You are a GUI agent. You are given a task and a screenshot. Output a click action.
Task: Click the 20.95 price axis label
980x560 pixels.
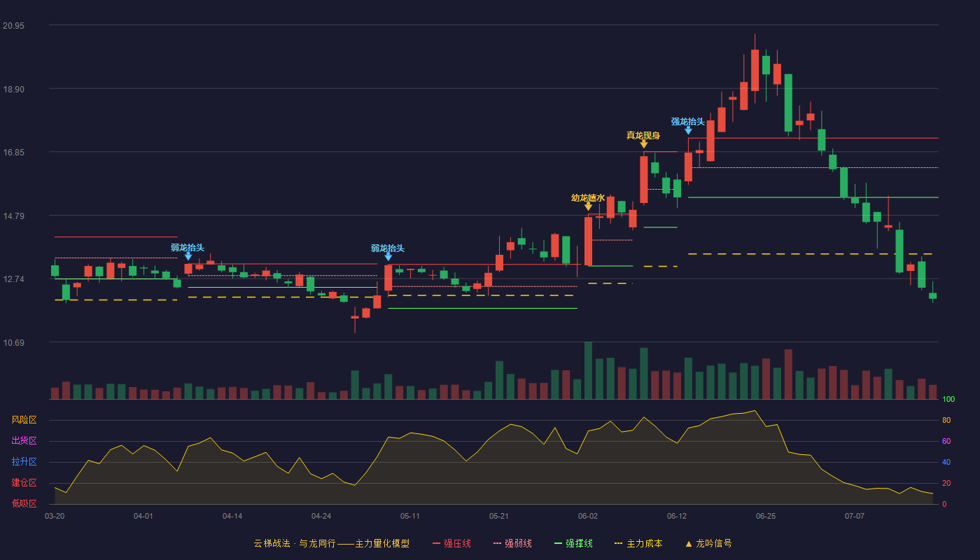[13, 26]
